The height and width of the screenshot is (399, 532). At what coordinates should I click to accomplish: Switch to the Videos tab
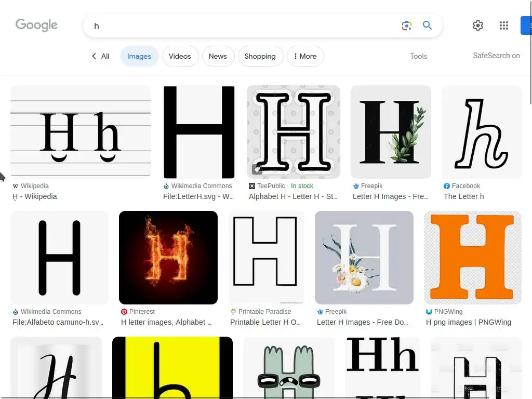pos(180,56)
